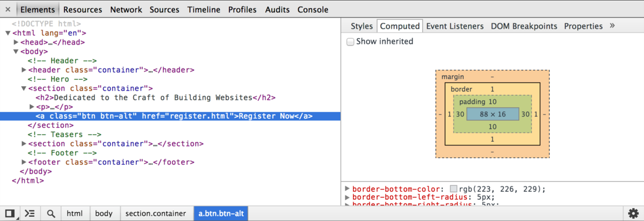Select body in the breadcrumb bar
The width and height of the screenshot is (644, 221).
[x=104, y=213]
